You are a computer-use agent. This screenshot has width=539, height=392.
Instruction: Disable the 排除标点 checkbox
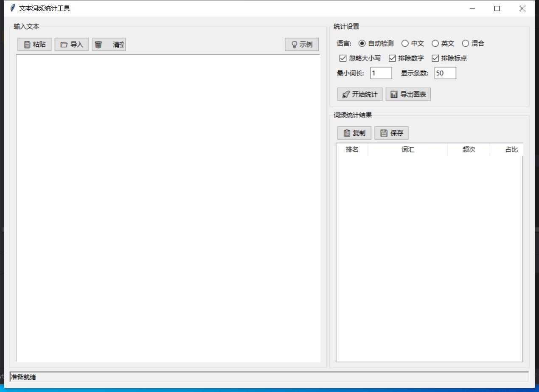tap(449, 58)
